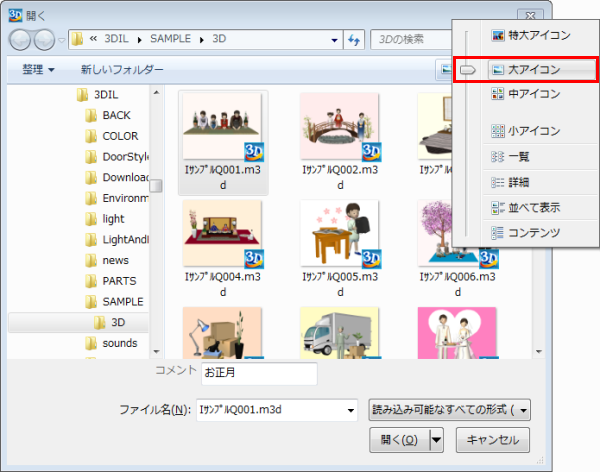
Task: Click the 3Dの検索 search field
Action: pos(411,39)
